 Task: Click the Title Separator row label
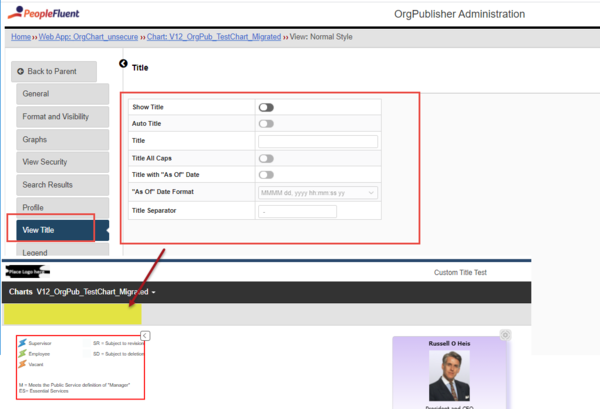point(154,210)
